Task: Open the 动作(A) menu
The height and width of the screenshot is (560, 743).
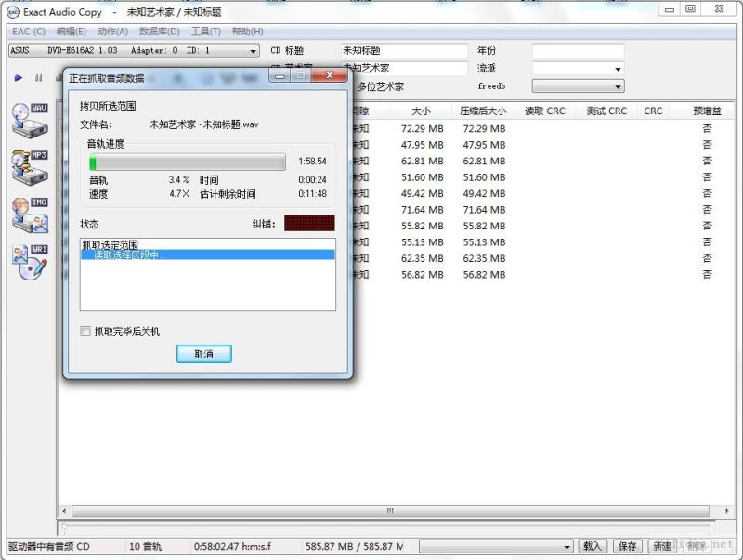Action: click(112, 32)
